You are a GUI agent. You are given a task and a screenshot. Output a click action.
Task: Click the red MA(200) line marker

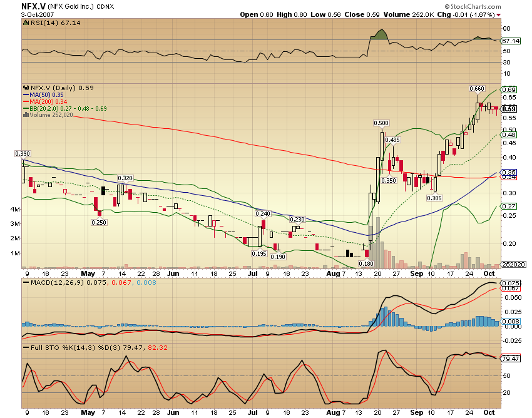pyautogui.click(x=27, y=101)
